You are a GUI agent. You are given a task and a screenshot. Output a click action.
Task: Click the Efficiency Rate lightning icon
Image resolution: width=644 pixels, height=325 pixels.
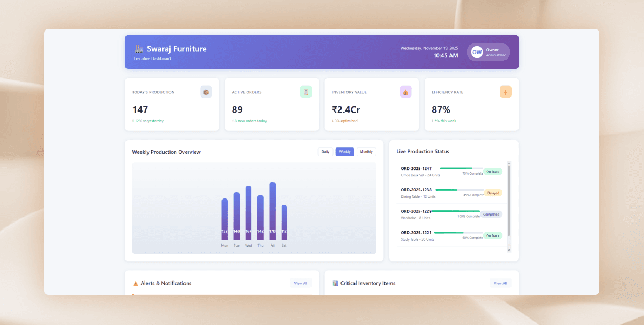pyautogui.click(x=506, y=92)
